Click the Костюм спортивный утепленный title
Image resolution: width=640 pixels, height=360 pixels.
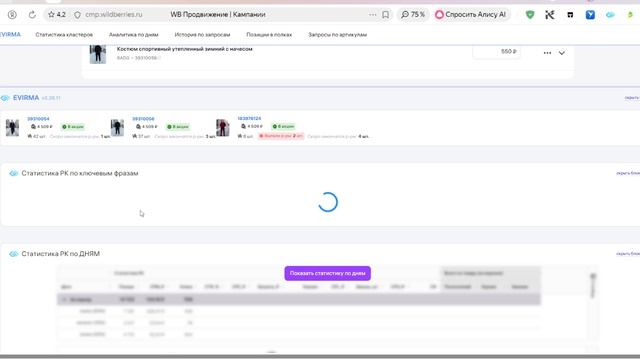coord(184,49)
